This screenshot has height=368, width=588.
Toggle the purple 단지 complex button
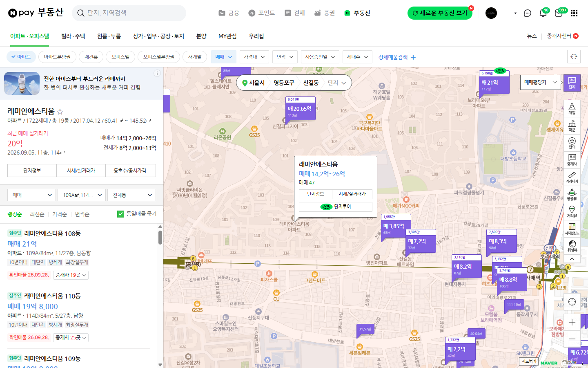click(572, 83)
